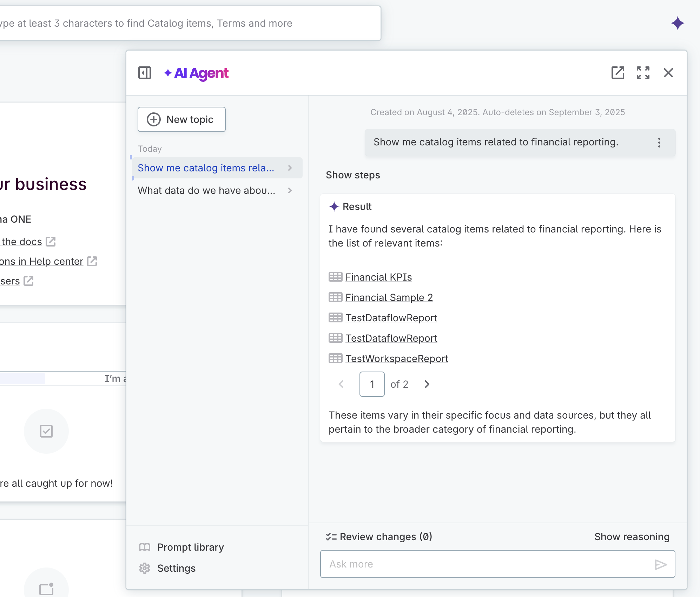Go to next results page

427,384
